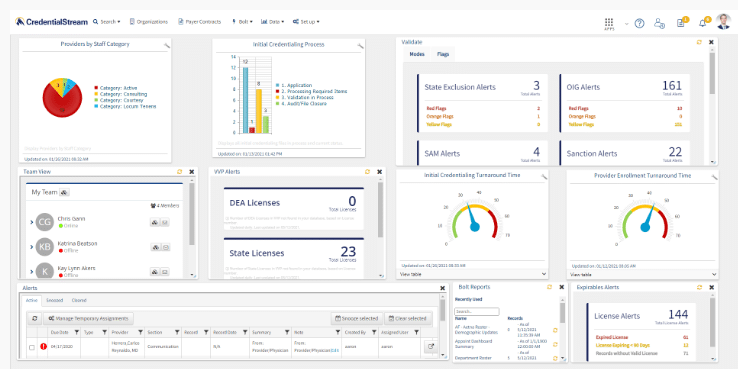Click the refresh button in Alerts toolbar
This screenshot has height=369, width=738.
[34, 318]
